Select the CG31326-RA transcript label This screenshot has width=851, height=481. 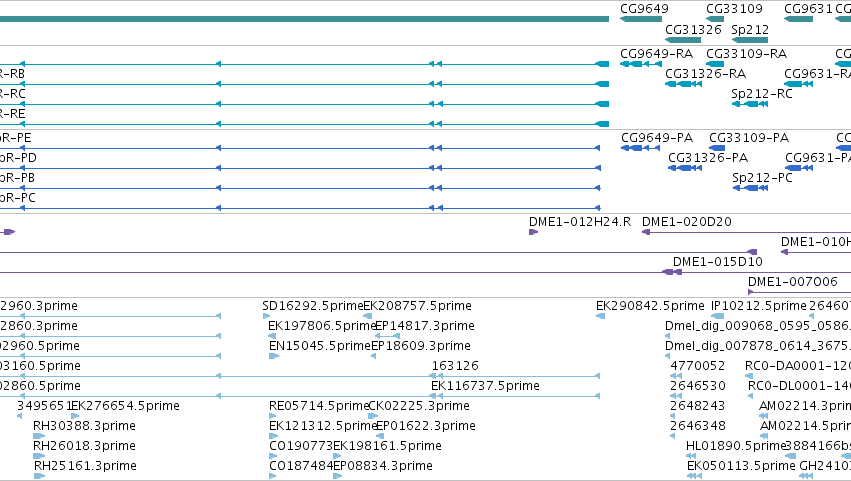pos(706,73)
